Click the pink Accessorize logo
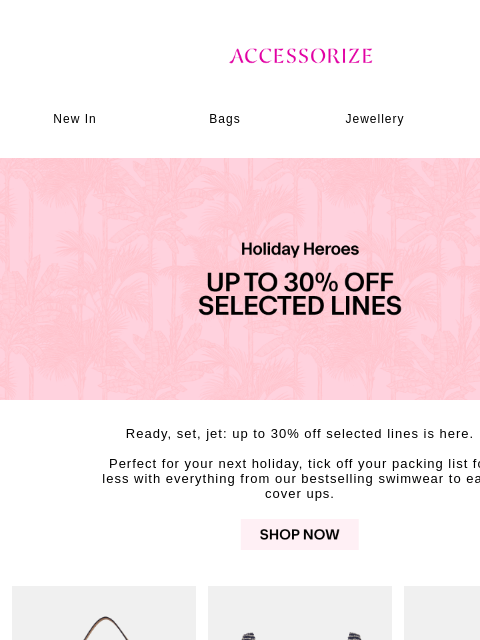 point(300,56)
